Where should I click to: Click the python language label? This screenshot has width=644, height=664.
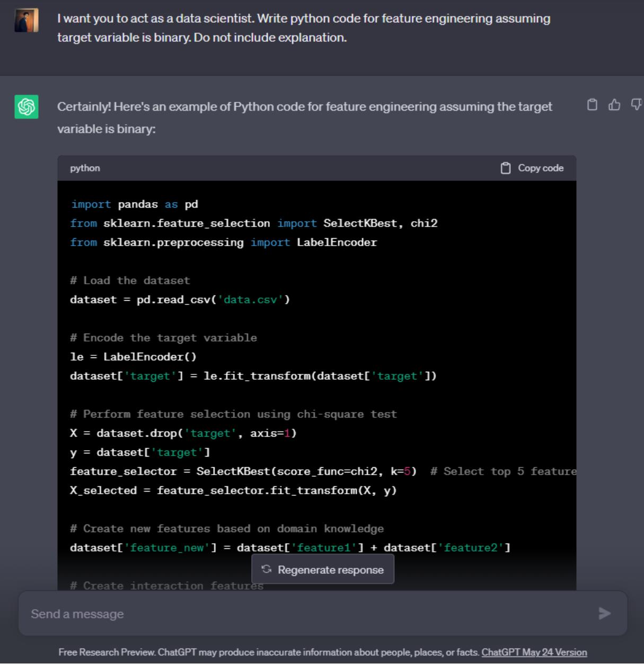coord(85,168)
